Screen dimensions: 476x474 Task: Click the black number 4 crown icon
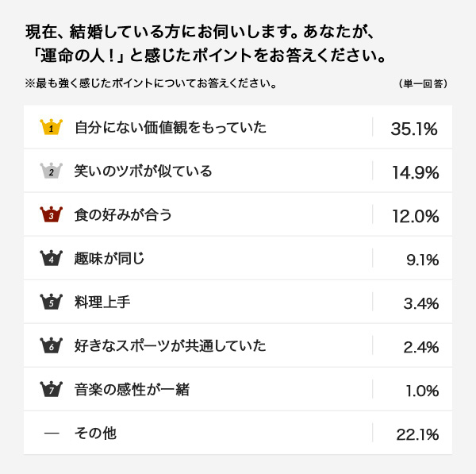click(x=51, y=258)
